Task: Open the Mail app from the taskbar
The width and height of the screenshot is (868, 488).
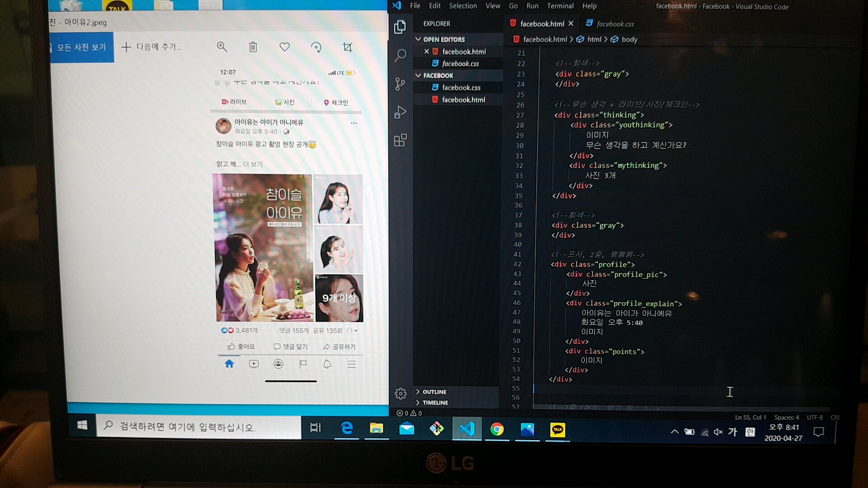Action: [406, 428]
